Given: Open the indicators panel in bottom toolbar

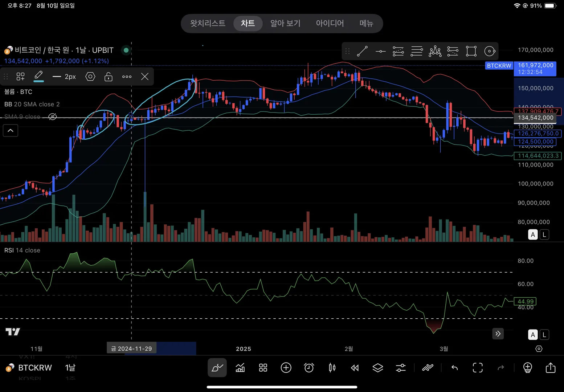Looking at the screenshot, I should 240,368.
